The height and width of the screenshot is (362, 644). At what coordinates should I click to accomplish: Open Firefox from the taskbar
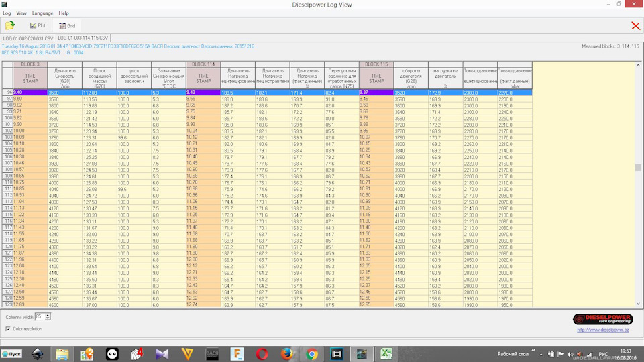pos(287,353)
